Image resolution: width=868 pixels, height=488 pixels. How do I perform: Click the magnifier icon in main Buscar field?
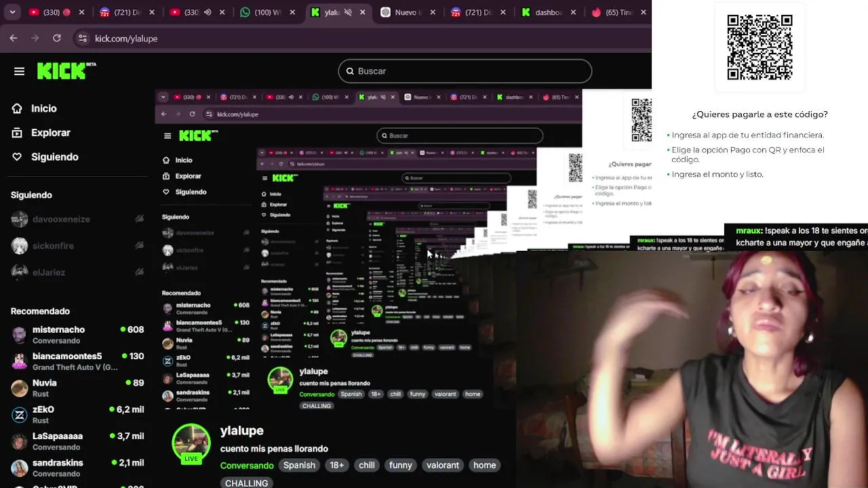[350, 71]
